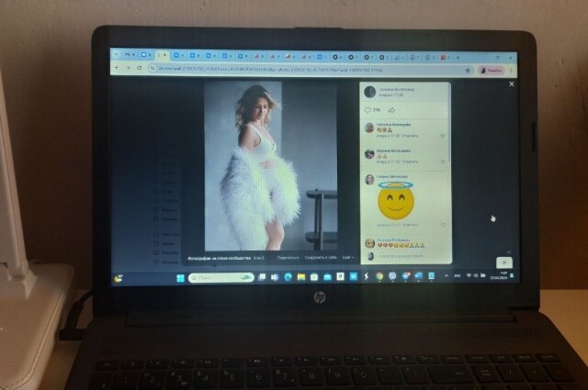The width and height of the screenshot is (588, 390).
Task: Open second commenter's avatar
Action: [369, 154]
